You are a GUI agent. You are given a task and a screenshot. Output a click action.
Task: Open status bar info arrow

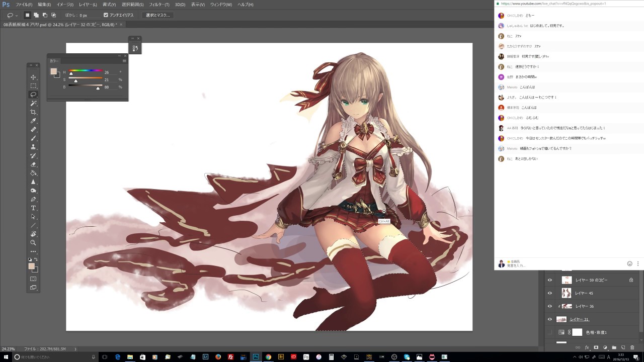click(75, 349)
